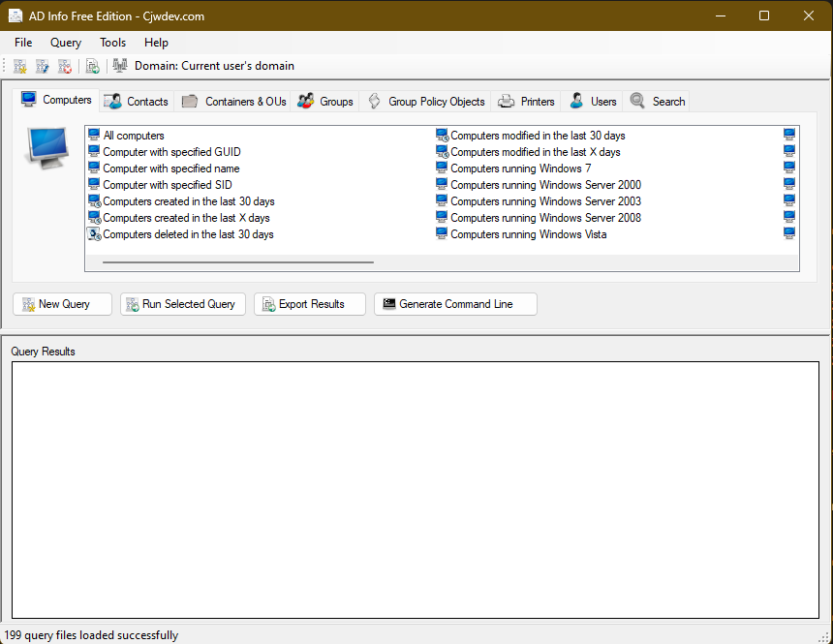Open the File menu
The image size is (833, 644).
tap(23, 43)
